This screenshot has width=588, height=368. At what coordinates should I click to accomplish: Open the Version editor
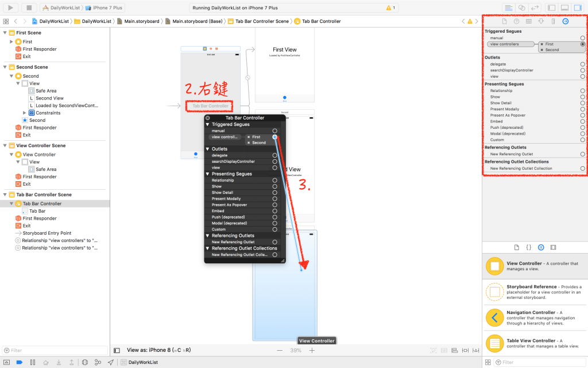pos(535,7)
